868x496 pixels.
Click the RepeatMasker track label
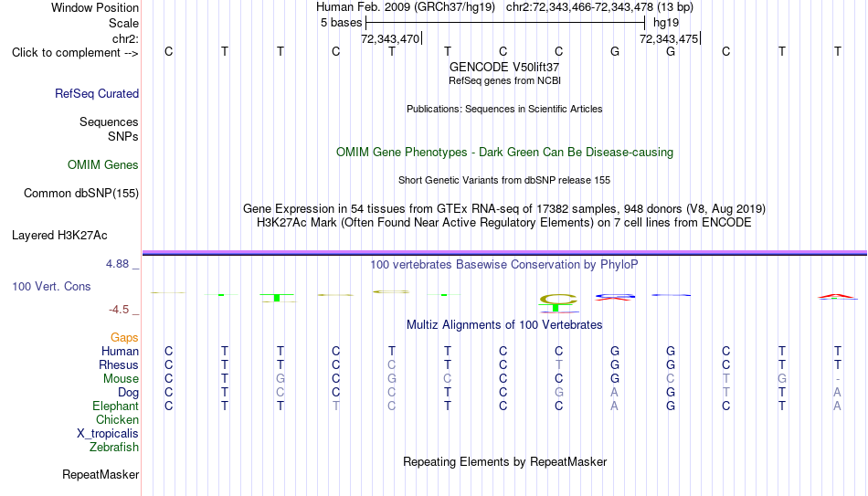(101, 474)
